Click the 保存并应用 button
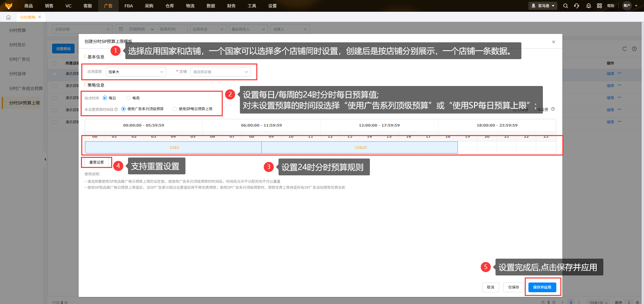 tap(542, 287)
